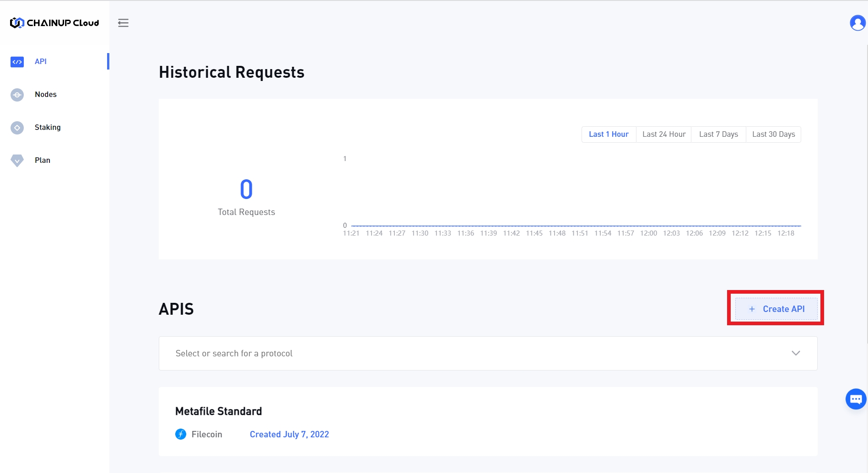Screen dimensions: 868x473
Task: Open the Nodes menu item
Action: coord(46,95)
